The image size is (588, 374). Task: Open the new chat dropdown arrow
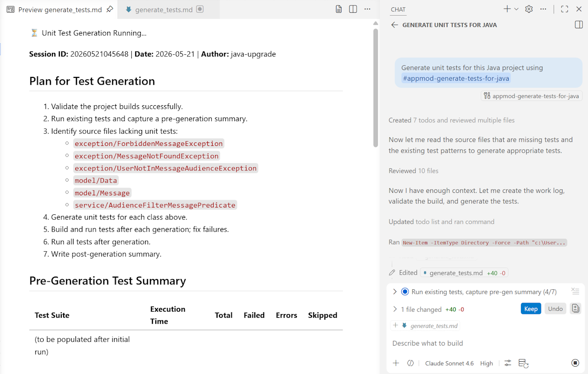coord(516,9)
